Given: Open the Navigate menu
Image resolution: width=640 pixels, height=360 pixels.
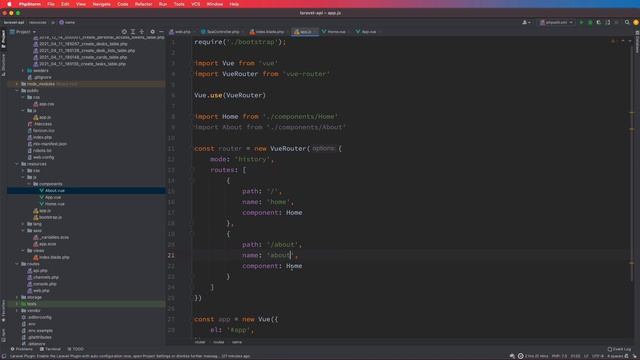Looking at the screenshot, I should click(101, 4).
